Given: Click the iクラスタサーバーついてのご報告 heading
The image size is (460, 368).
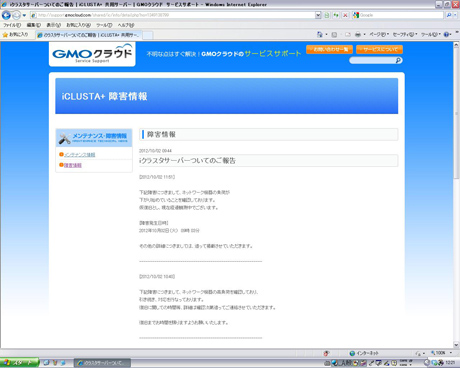Looking at the screenshot, I should [187, 161].
